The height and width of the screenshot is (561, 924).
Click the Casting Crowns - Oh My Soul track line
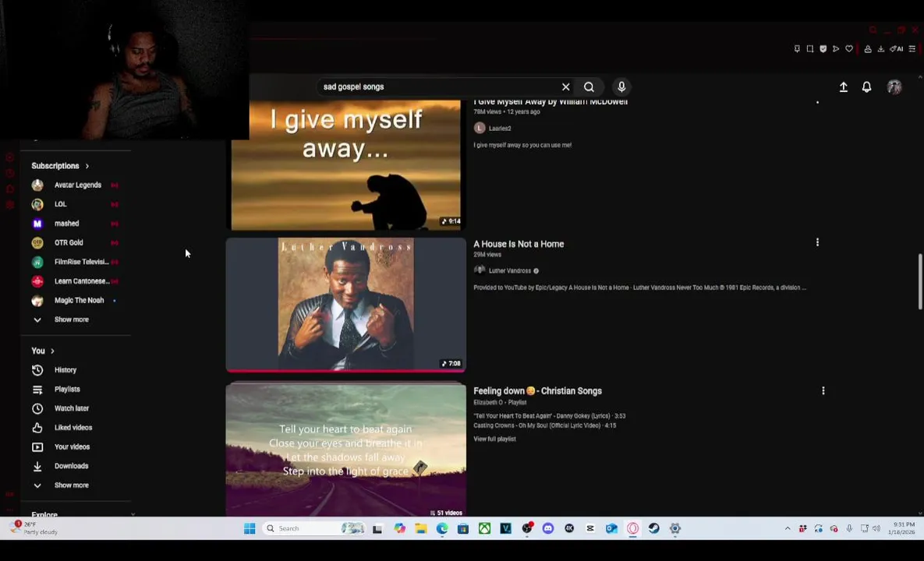[544, 425]
